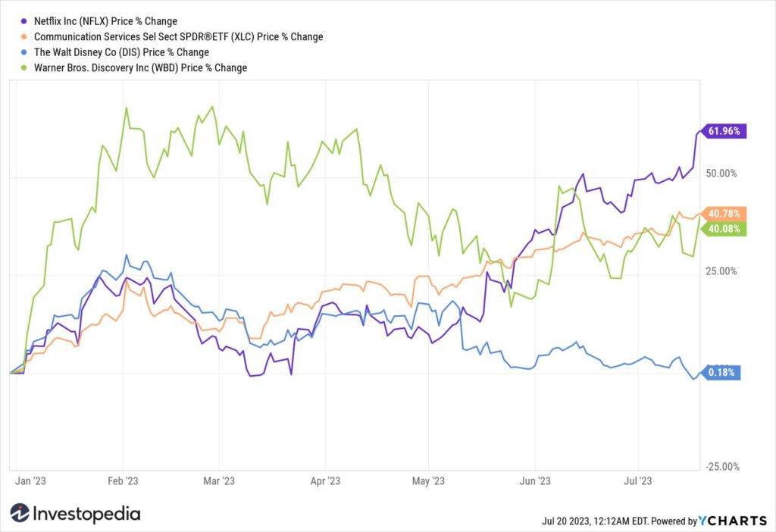The image size is (776, 532).
Task: Select Warner Bros. Discovery legend label
Action: pyautogui.click(x=140, y=67)
